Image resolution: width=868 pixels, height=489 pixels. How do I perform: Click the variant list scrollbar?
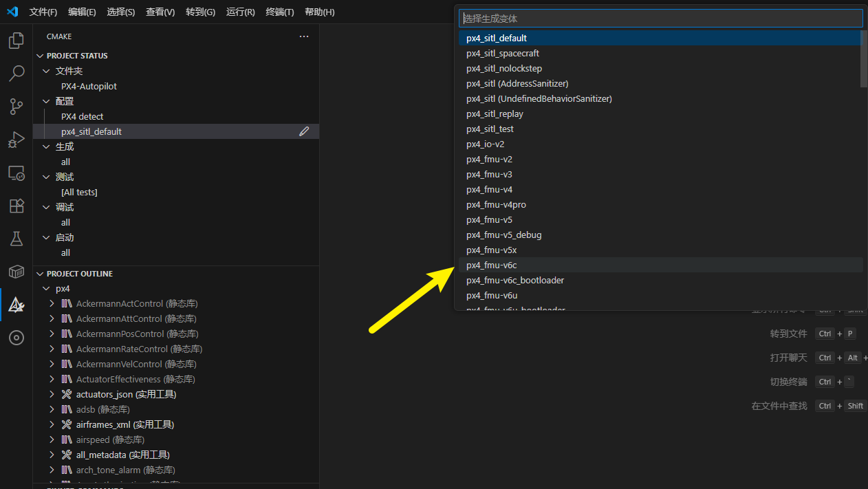coord(864,58)
